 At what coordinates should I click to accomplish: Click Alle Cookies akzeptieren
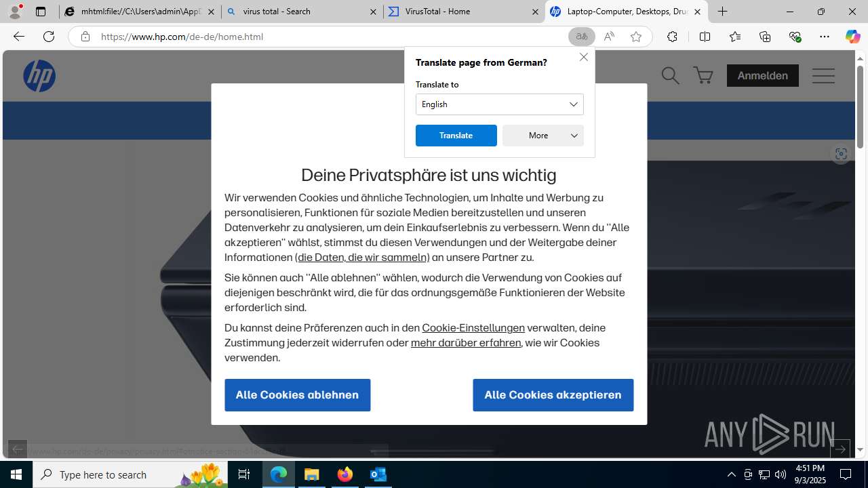click(553, 395)
